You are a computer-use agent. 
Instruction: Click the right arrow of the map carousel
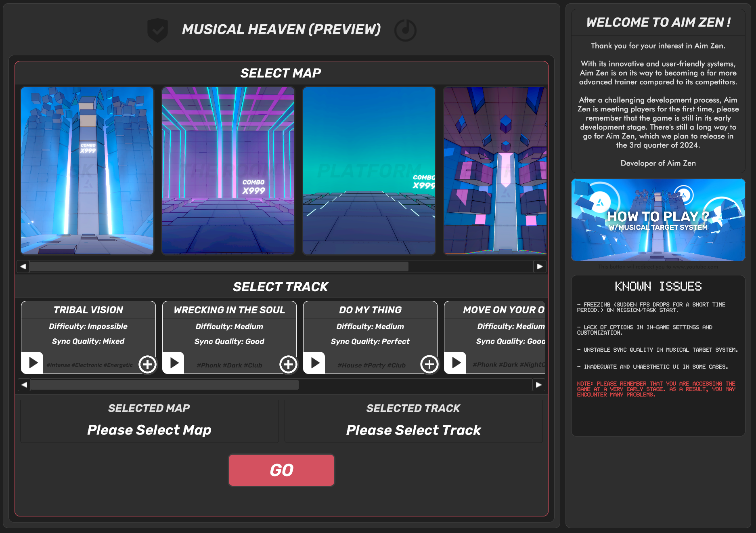[540, 266]
